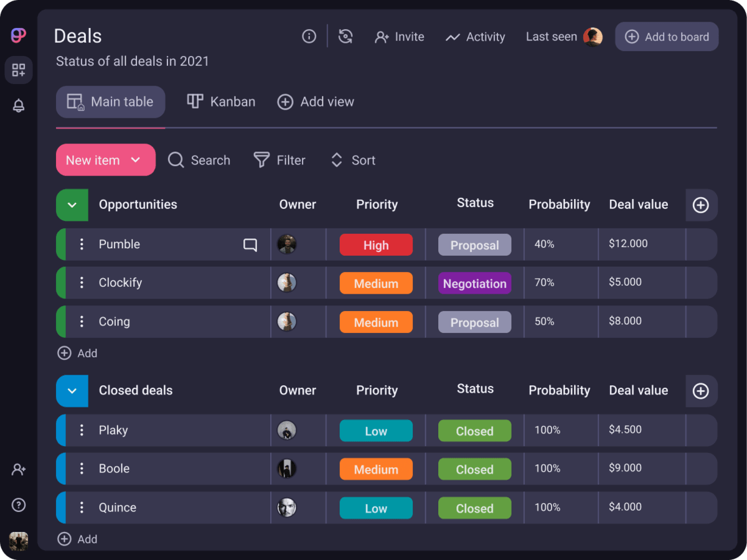Open the boards grid icon in sidebar
This screenshot has height=560, width=747.
[x=19, y=70]
